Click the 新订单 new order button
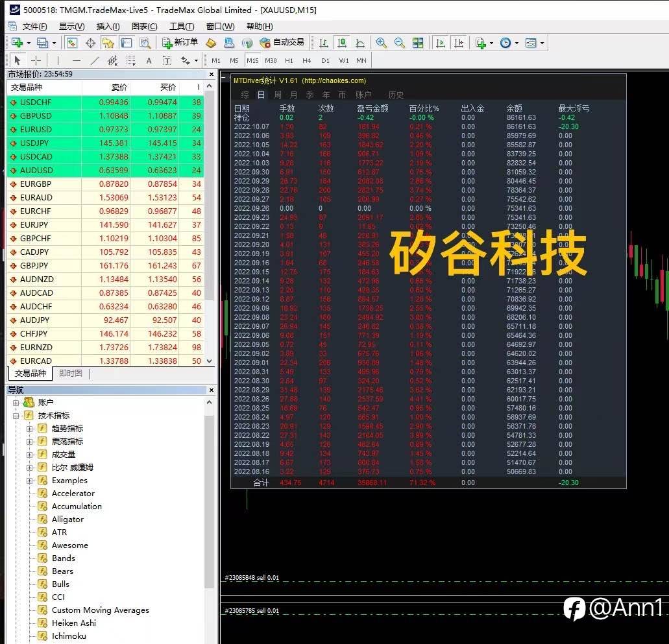 pos(180,42)
